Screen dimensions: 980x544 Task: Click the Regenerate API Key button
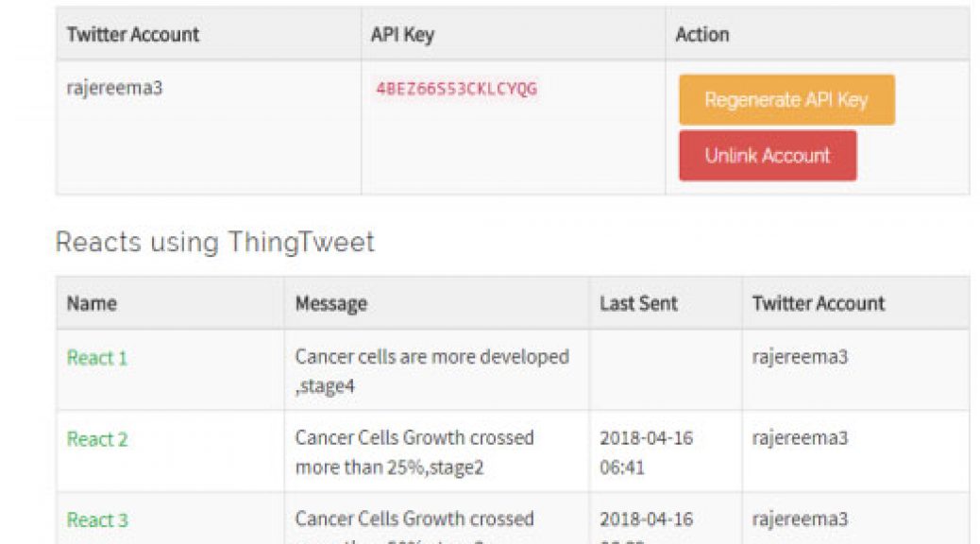coord(786,100)
